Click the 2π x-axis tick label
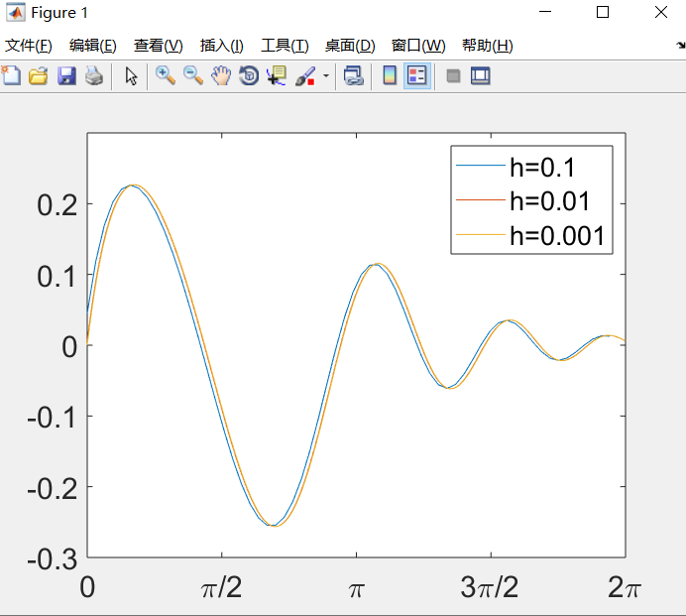The width and height of the screenshot is (686, 616). (x=625, y=587)
